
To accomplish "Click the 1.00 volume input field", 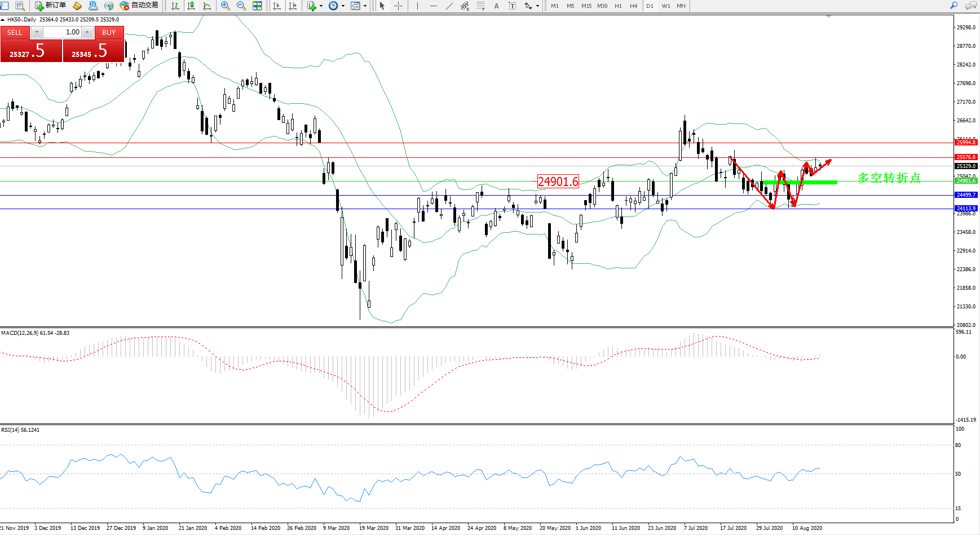I will tap(62, 32).
